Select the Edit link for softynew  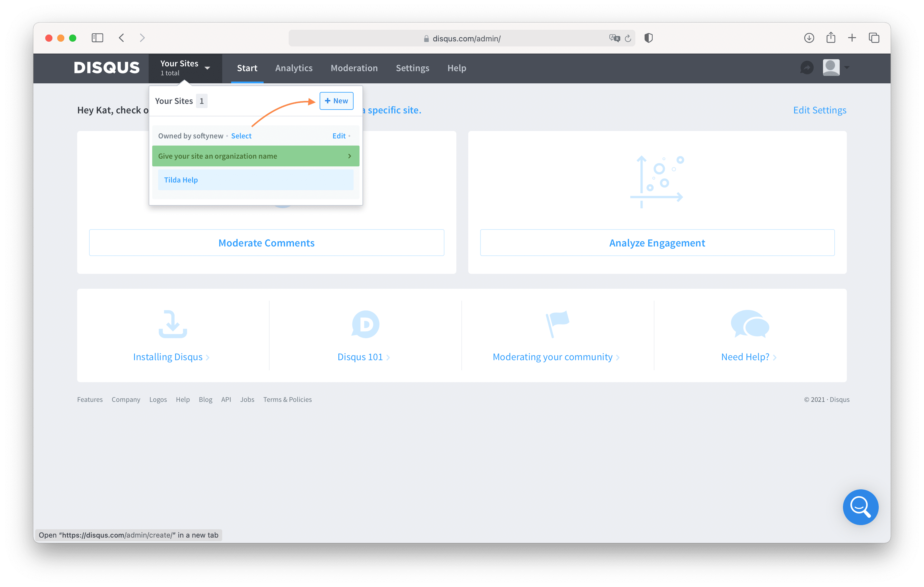pyautogui.click(x=339, y=135)
